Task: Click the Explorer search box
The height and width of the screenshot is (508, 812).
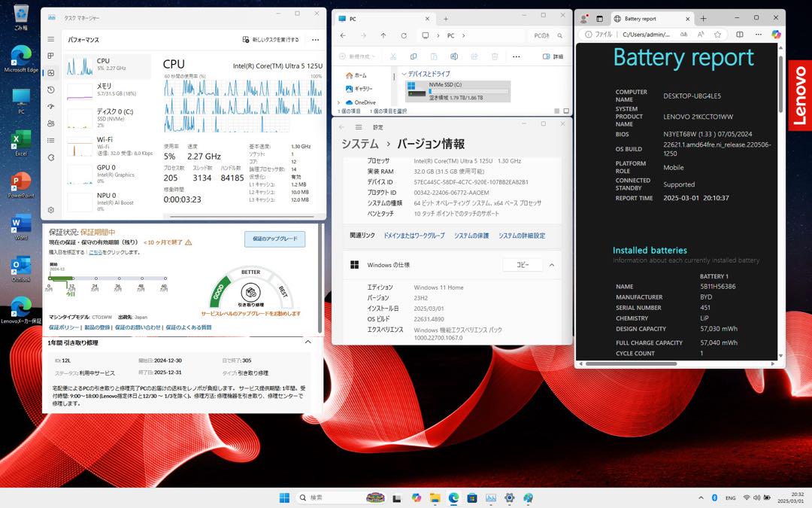Action: click(x=547, y=36)
